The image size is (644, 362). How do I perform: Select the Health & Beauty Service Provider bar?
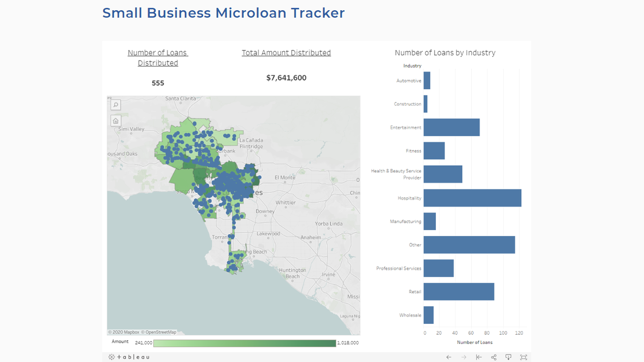[x=443, y=174]
